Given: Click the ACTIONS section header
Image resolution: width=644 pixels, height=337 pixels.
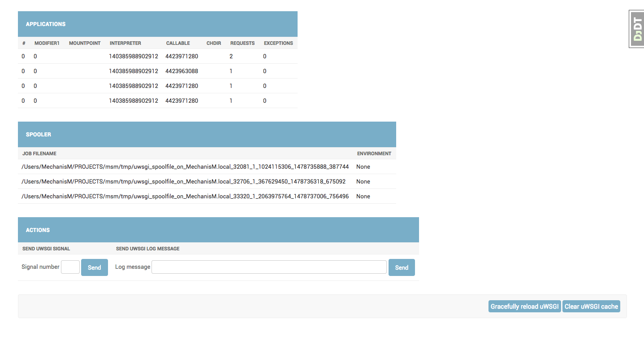Looking at the screenshot, I should pyautogui.click(x=218, y=230).
